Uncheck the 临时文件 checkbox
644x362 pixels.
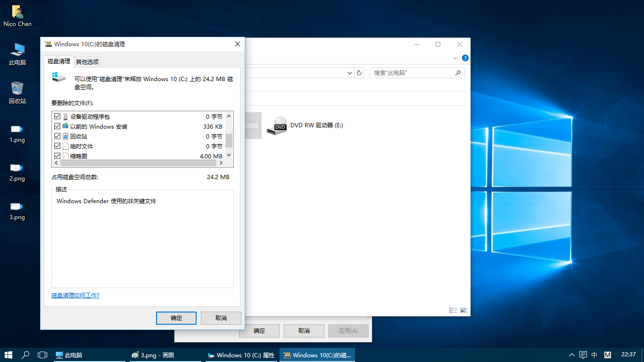pos(58,146)
